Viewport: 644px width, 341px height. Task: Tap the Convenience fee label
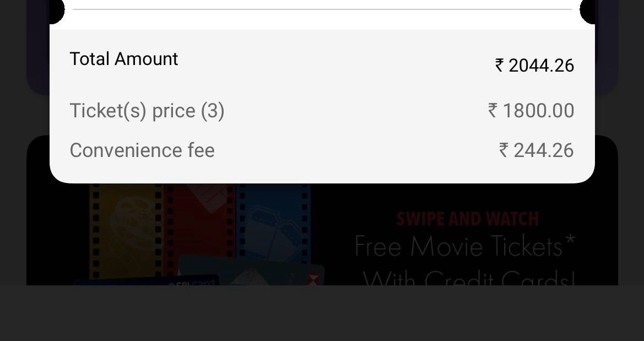point(142,150)
